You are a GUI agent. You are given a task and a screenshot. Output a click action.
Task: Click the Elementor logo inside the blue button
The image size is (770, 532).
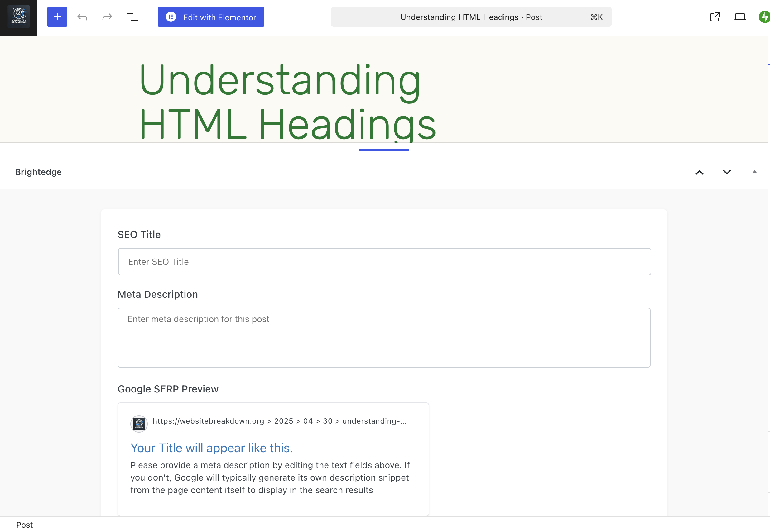[171, 17]
